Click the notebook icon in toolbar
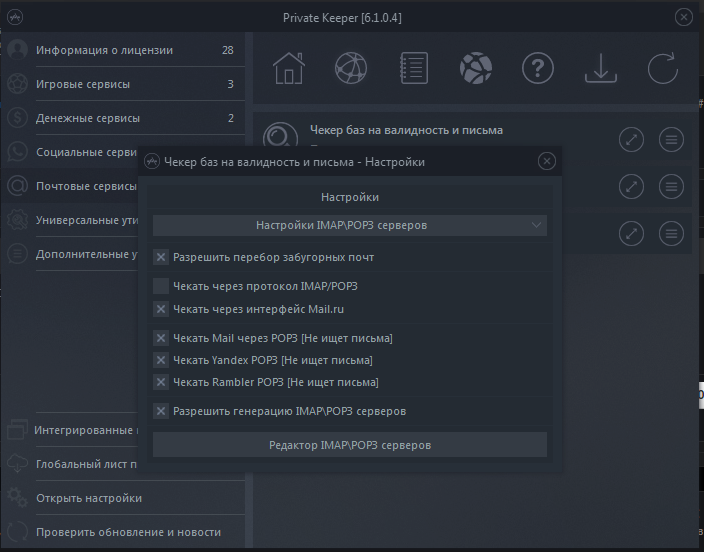Screen dimensions: 704x552 click(413, 68)
